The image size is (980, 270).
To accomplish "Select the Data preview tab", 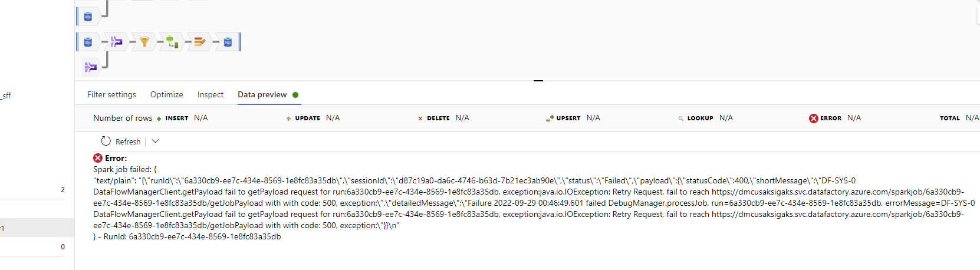I will 262,94.
